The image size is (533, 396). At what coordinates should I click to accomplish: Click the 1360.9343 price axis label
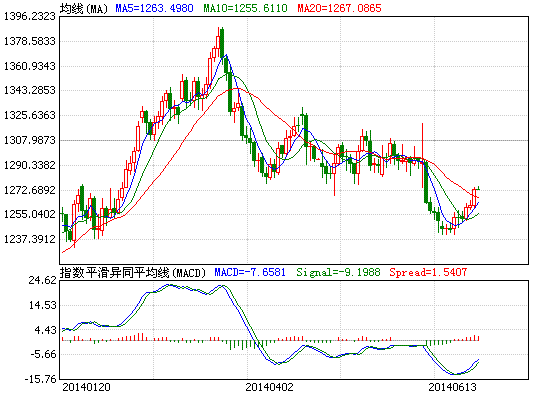30,66
